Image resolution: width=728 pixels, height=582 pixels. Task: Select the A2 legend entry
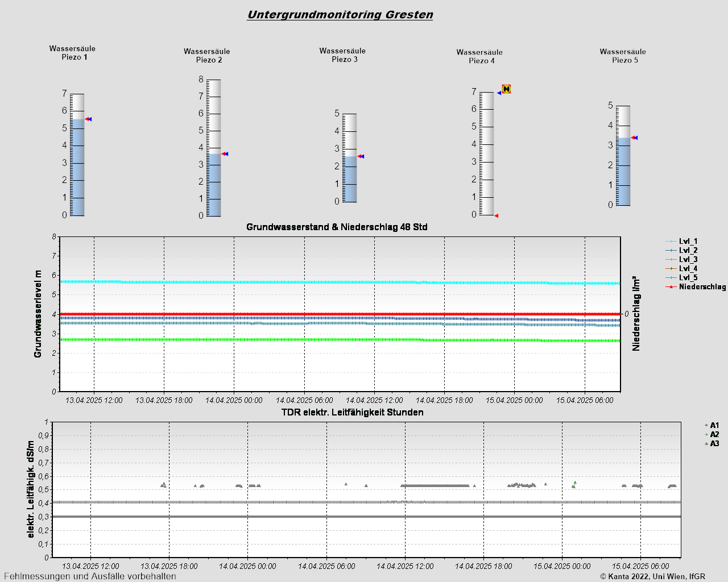712,434
